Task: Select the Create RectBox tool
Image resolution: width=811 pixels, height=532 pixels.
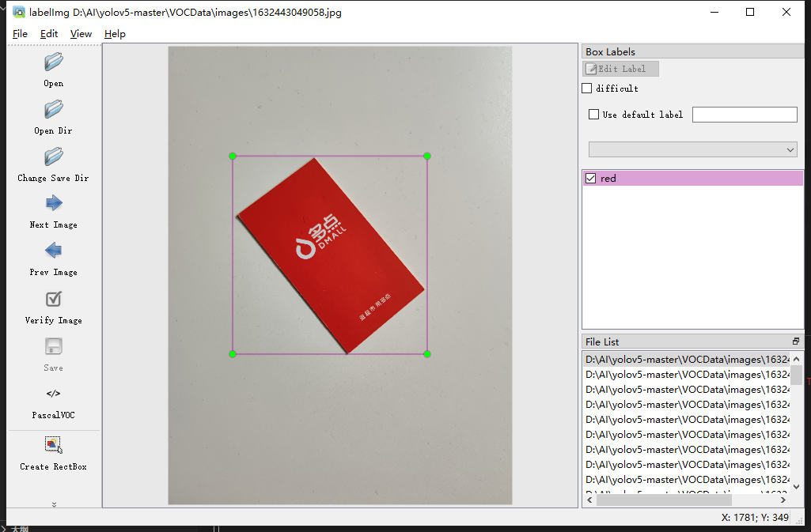Action: coord(53,445)
